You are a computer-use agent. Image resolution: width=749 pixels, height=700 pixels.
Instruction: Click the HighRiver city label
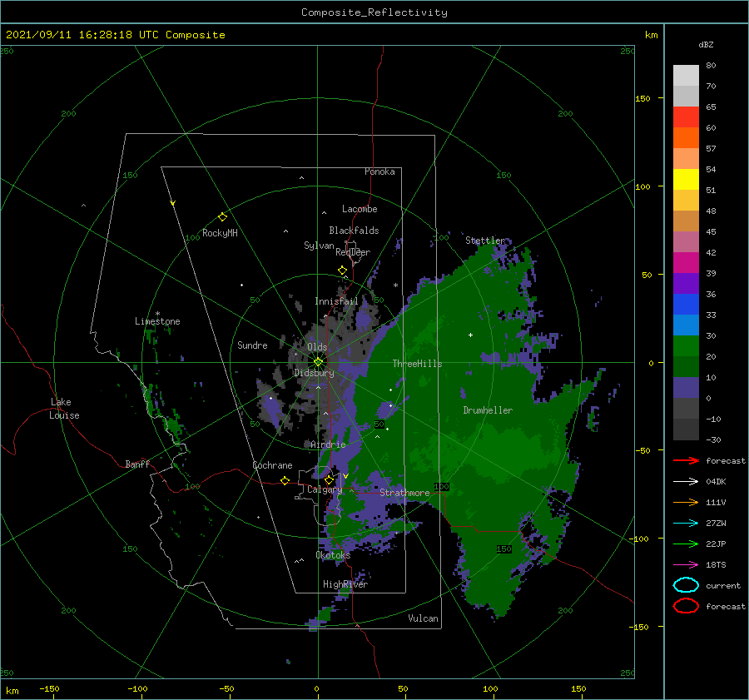pyautogui.click(x=345, y=584)
